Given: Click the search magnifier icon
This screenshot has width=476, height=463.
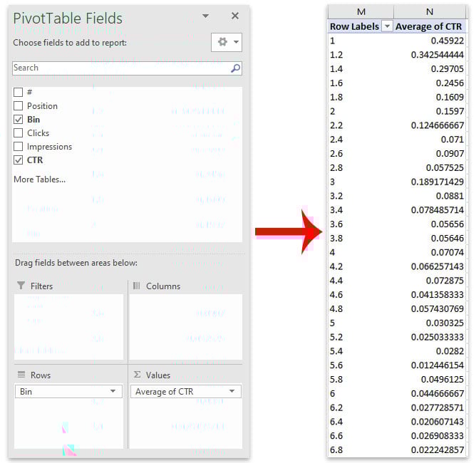Looking at the screenshot, I should tap(235, 68).
